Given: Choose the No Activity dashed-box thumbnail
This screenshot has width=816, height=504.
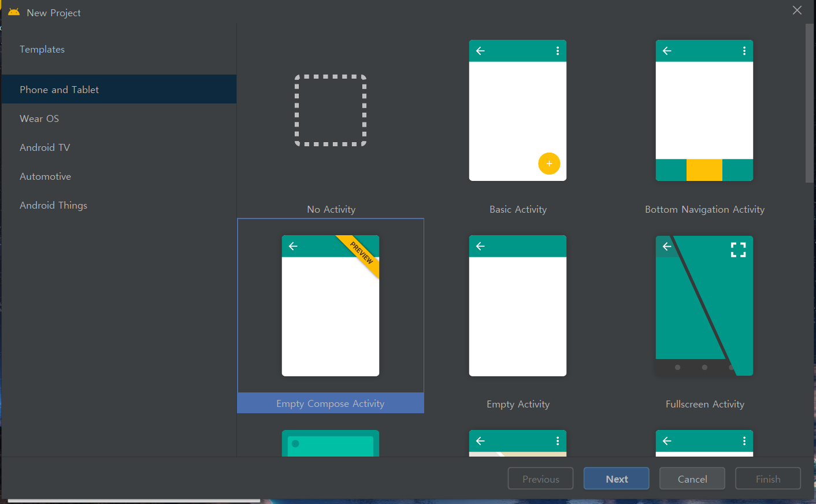Looking at the screenshot, I should (331, 110).
